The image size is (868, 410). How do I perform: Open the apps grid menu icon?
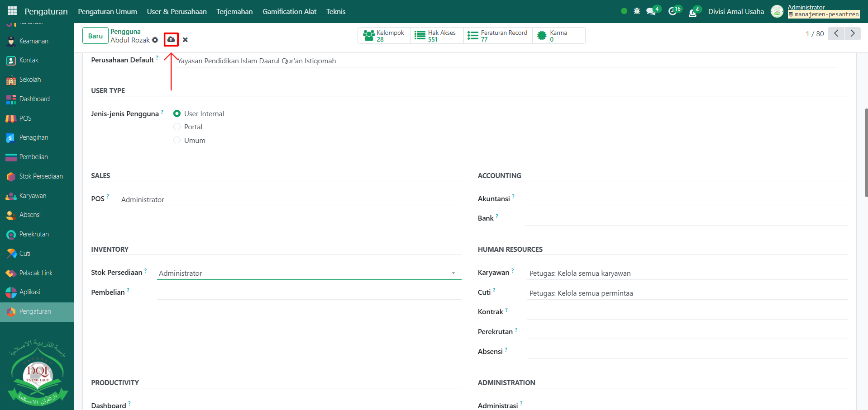click(12, 11)
